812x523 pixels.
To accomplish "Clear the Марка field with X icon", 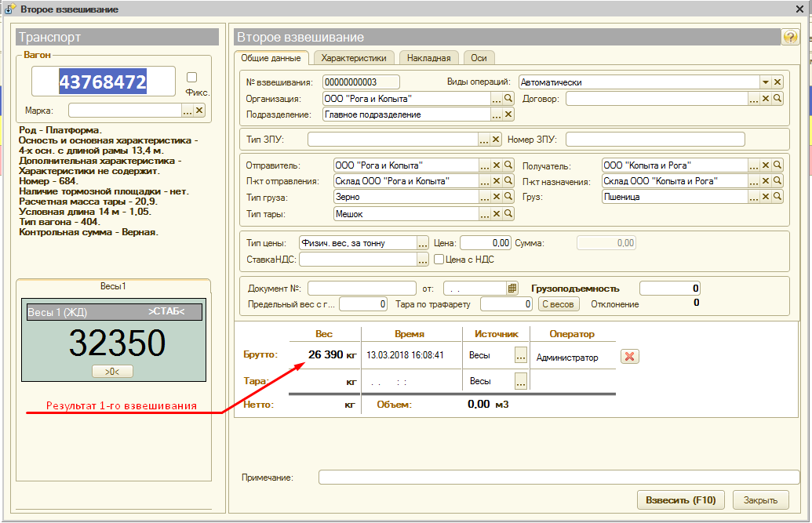I will click(x=199, y=111).
